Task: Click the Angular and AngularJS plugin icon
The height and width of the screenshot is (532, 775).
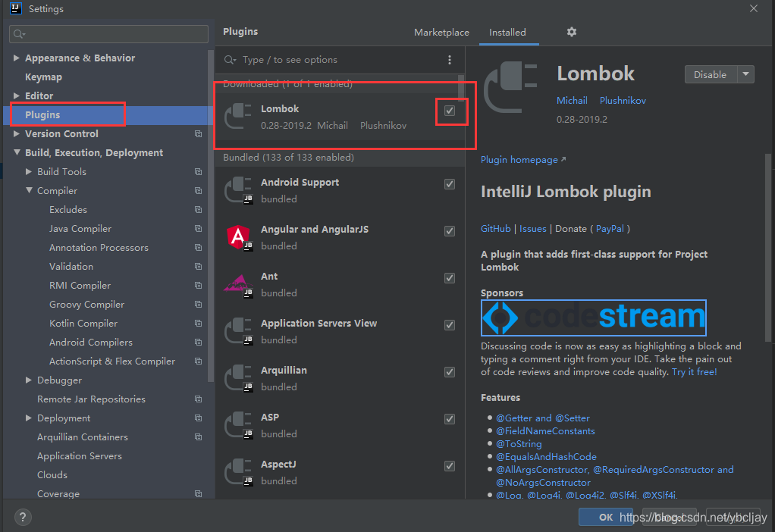Action: coord(238,237)
